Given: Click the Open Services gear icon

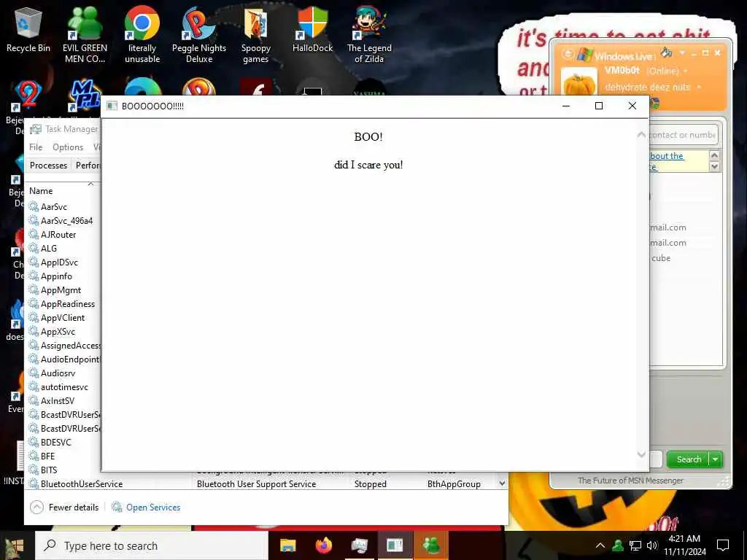Looking at the screenshot, I should pos(117,507).
